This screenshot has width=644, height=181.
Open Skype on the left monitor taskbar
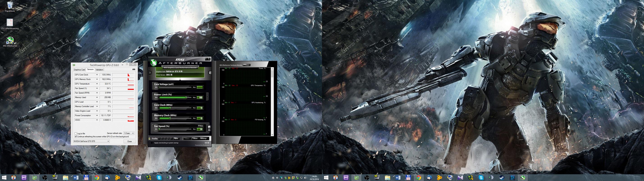159,178
